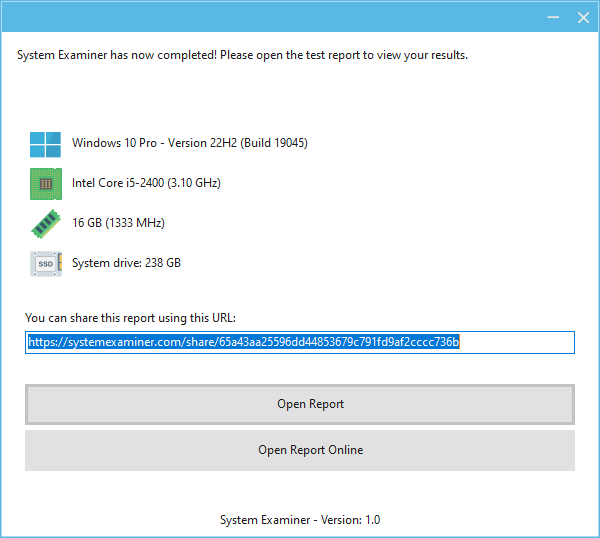This screenshot has height=538, width=600.
Task: Click the System drive: 238 GB text
Action: 126,263
